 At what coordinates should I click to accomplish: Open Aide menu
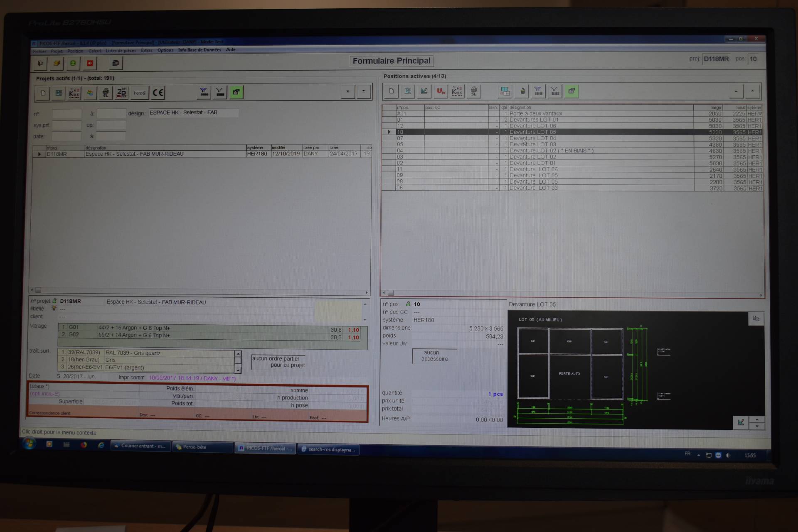tap(231, 49)
